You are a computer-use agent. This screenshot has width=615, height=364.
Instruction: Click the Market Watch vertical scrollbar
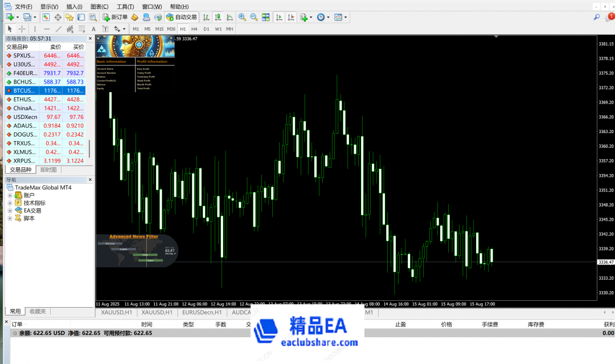[88, 149]
